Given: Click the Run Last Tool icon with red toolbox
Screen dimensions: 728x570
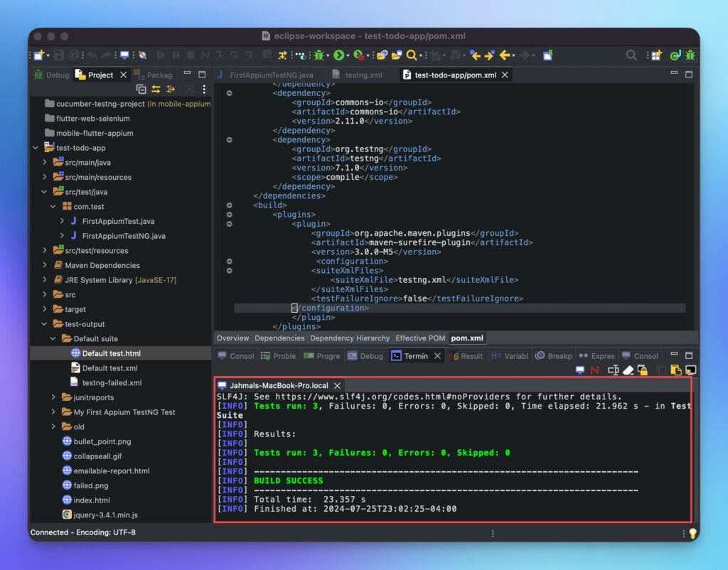Looking at the screenshot, I should coord(358,55).
